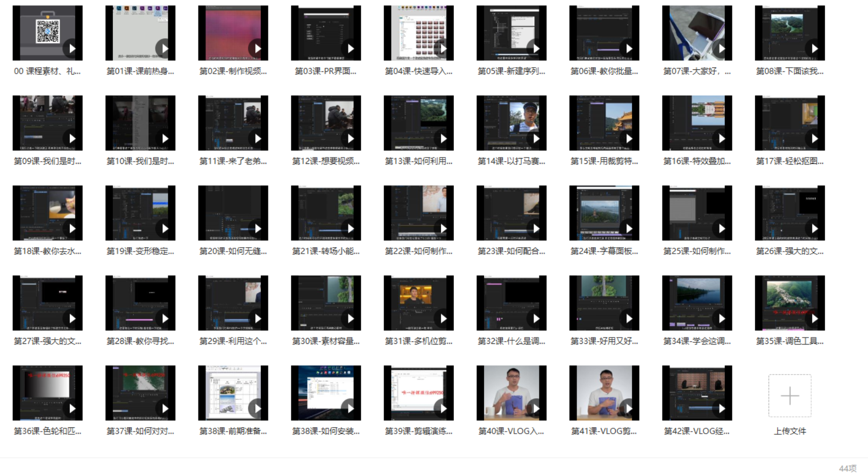This screenshot has height=474, width=868.
Task: Click the 第03课-PR界面 file name
Action: (x=325, y=71)
